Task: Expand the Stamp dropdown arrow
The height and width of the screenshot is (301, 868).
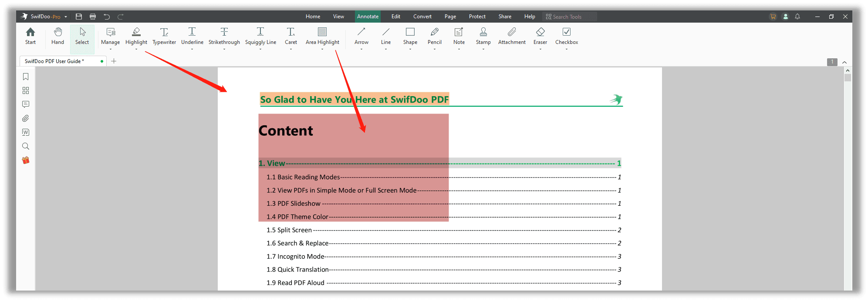Action: coord(483,49)
